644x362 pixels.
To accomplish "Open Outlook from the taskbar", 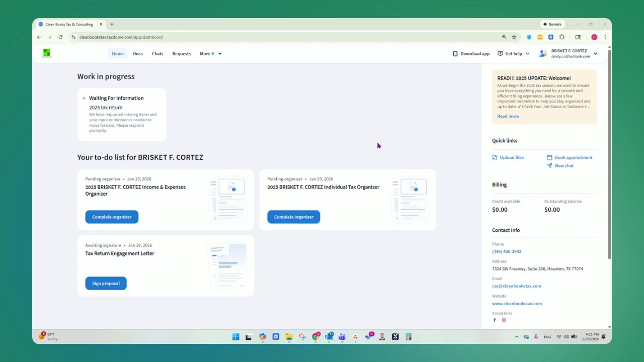I will click(x=329, y=337).
